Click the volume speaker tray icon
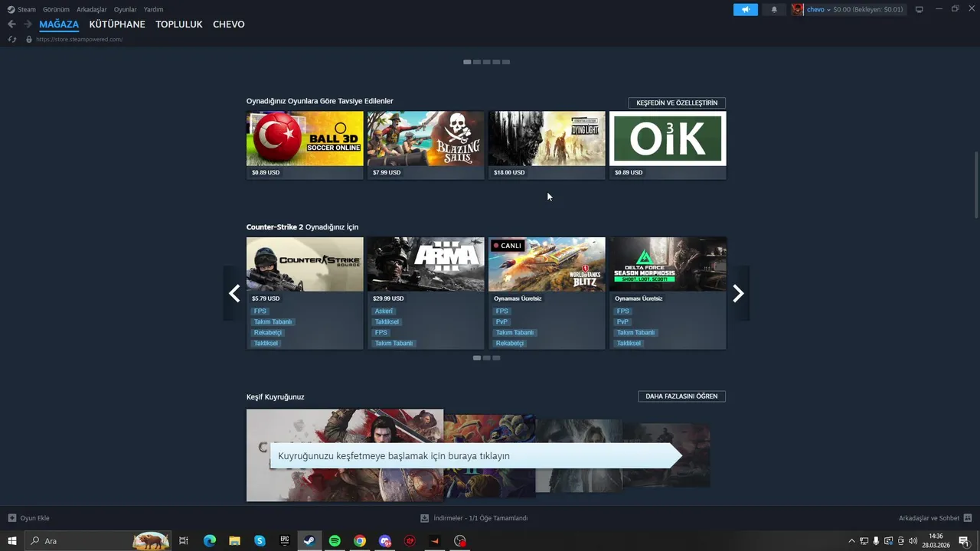Viewport: 980px width, 551px height. [913, 541]
